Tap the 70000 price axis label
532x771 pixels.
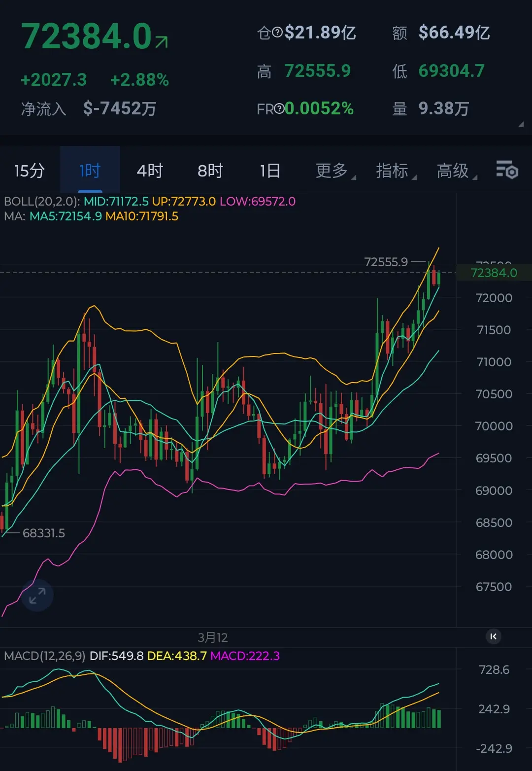click(494, 426)
